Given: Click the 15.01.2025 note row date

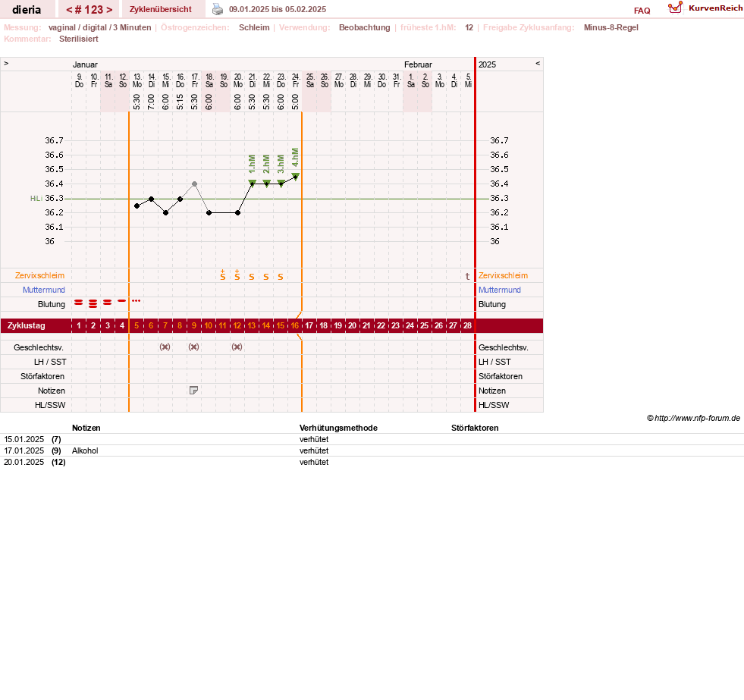Looking at the screenshot, I should [x=24, y=439].
